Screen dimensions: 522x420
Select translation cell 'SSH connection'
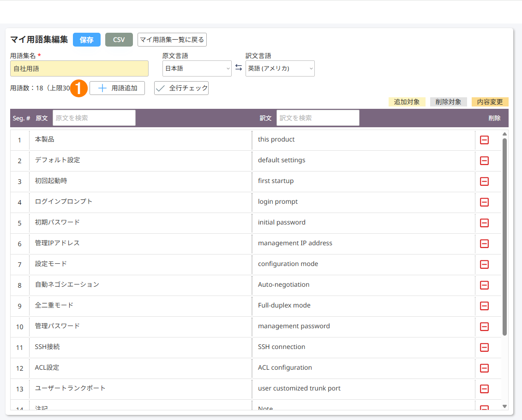click(364, 348)
